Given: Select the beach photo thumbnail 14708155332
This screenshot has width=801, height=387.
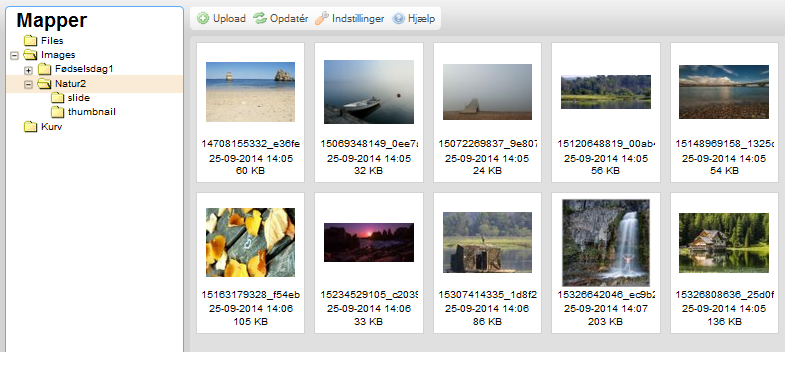Looking at the screenshot, I should point(250,92).
